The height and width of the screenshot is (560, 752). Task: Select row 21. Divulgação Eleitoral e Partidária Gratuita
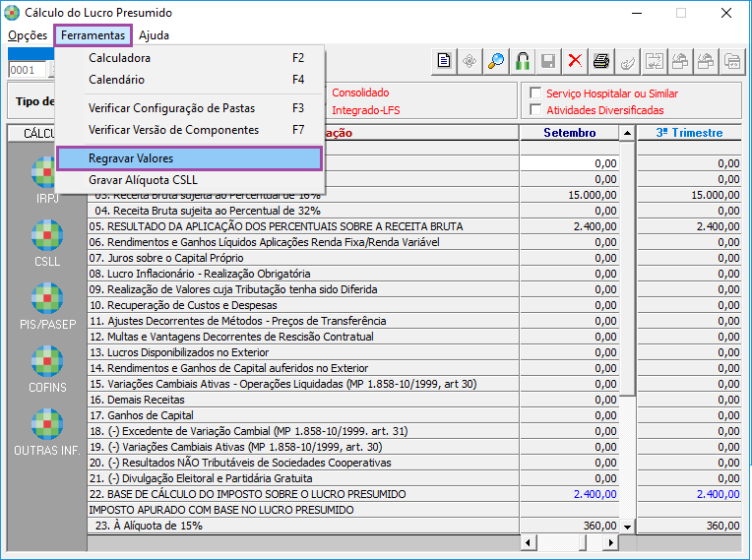(x=303, y=478)
